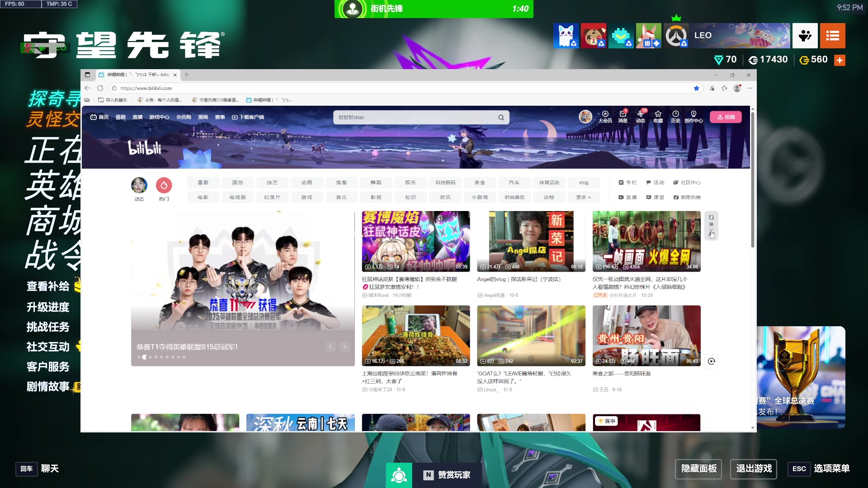Click the browser page vertical scrollbar
The image size is (868, 488).
click(x=752, y=181)
